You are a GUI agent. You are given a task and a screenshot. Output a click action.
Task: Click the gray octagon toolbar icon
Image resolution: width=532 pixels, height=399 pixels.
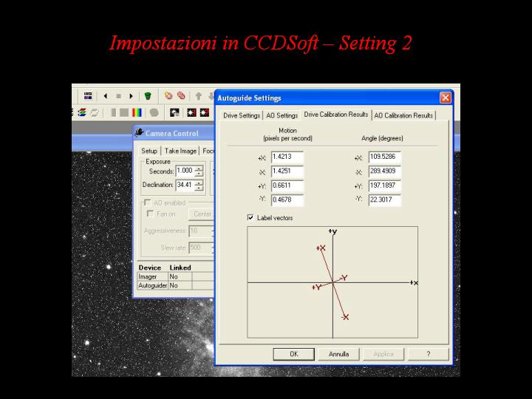(154, 112)
